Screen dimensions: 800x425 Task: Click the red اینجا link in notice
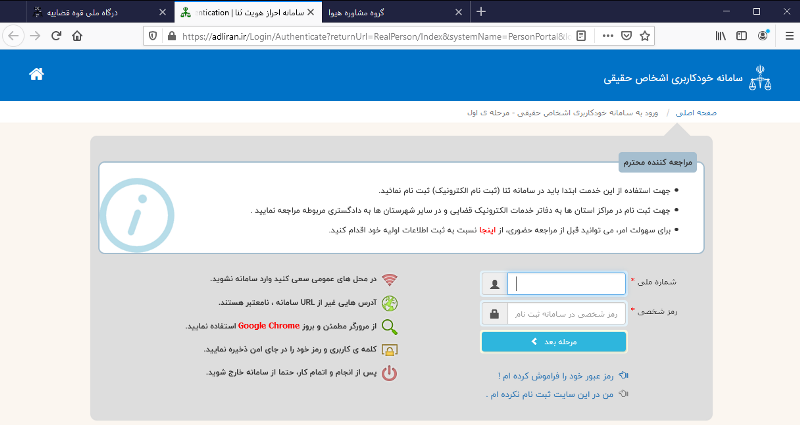[x=487, y=230]
